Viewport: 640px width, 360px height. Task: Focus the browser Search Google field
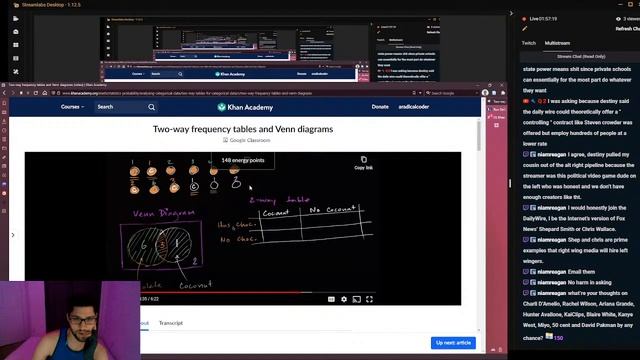(452, 93)
